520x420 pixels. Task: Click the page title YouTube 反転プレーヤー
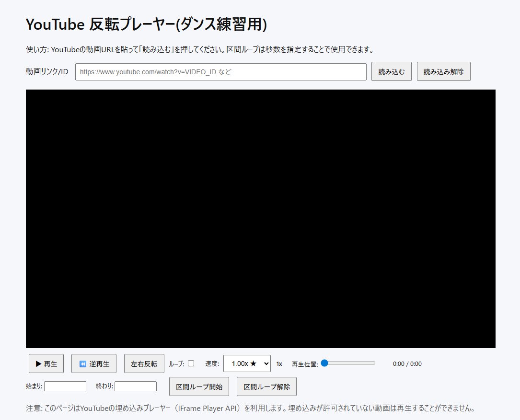146,24
